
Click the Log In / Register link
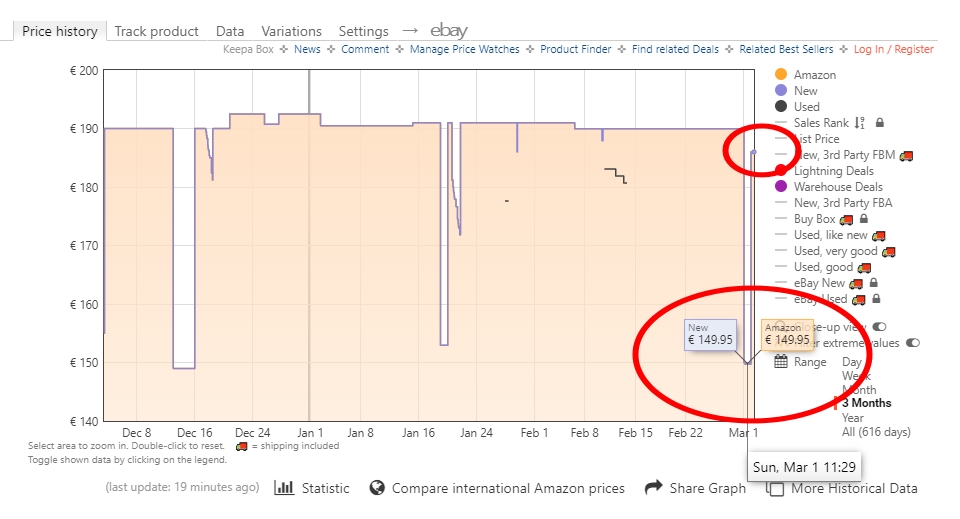(x=893, y=49)
